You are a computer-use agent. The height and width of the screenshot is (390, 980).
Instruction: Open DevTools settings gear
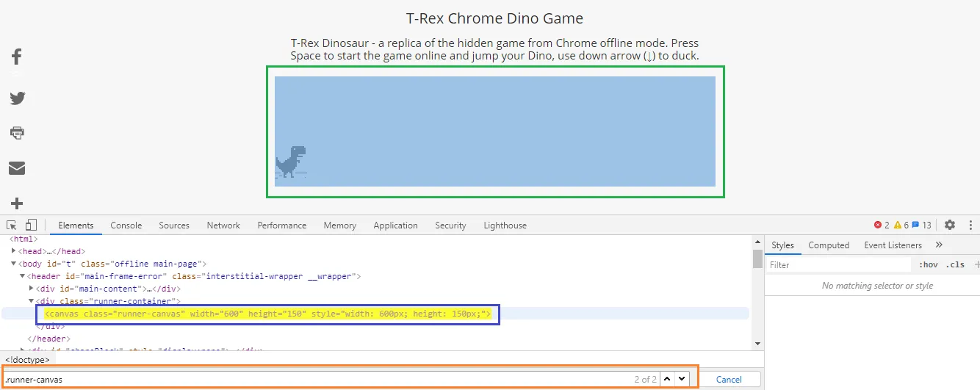click(950, 225)
